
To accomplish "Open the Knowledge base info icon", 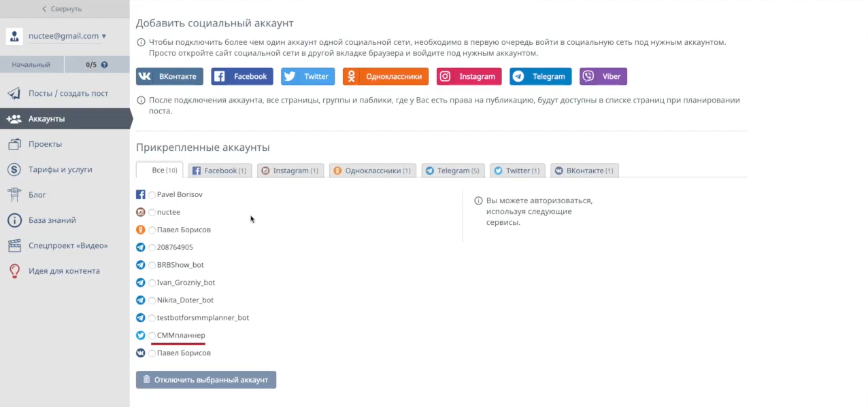I will pos(14,220).
